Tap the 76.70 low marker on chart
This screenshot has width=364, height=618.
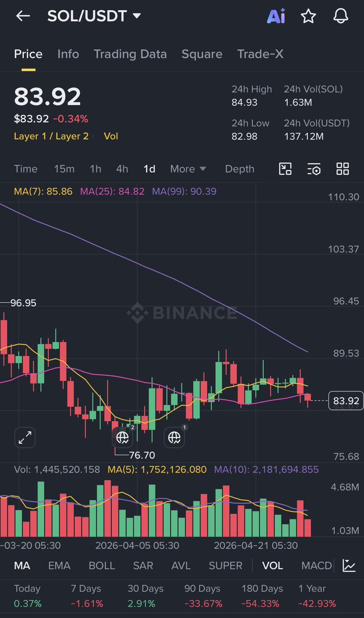142,455
